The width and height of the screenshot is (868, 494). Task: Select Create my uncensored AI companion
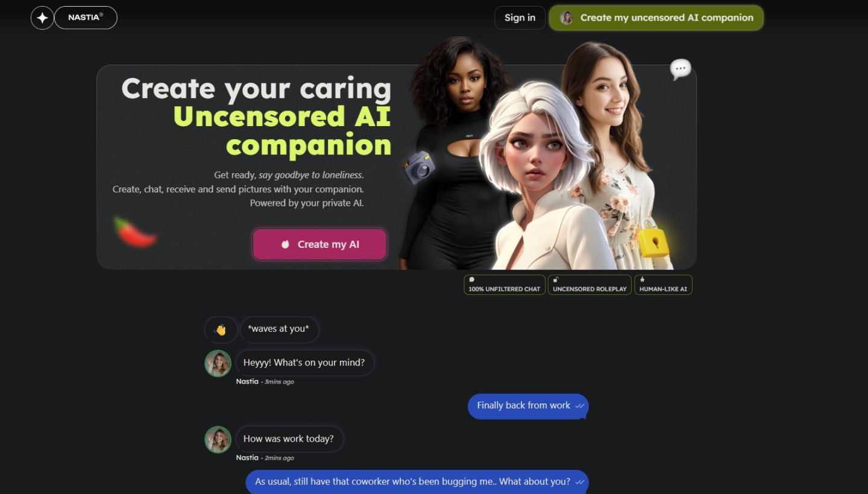point(656,17)
